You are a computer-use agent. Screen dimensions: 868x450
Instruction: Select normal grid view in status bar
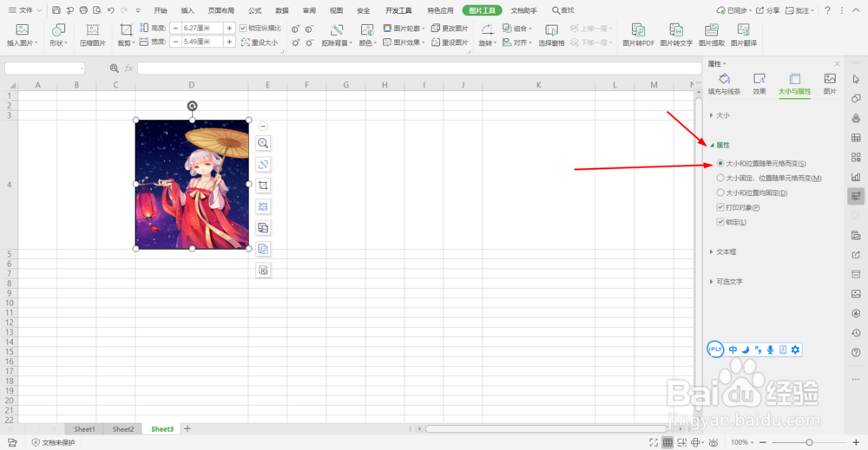coord(667,442)
